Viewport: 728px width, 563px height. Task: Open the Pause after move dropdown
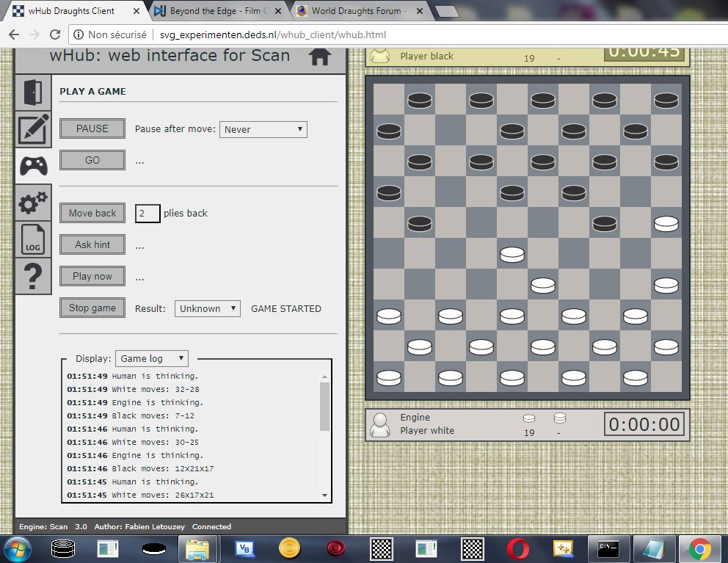coord(263,129)
